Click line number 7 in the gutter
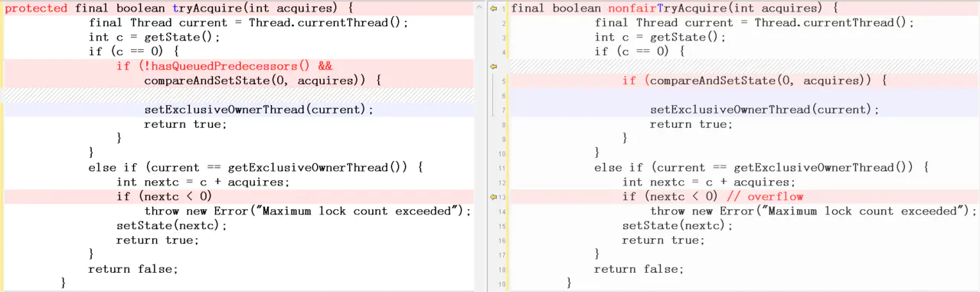Image resolution: width=980 pixels, height=292 pixels. (503, 110)
